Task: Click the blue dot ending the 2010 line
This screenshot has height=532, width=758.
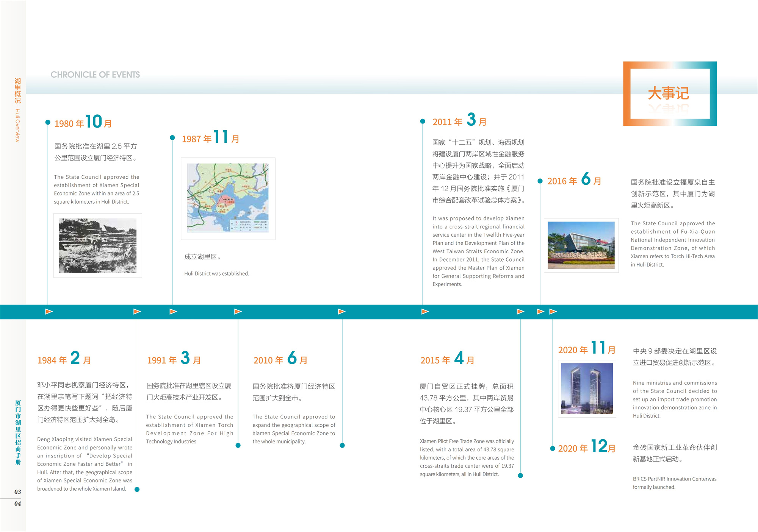Action: [342, 445]
